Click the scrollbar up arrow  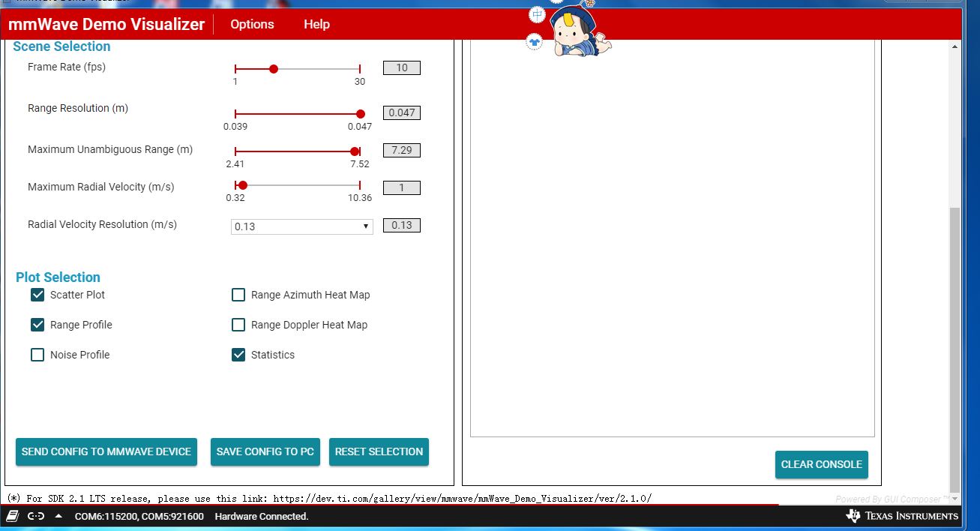pos(954,46)
